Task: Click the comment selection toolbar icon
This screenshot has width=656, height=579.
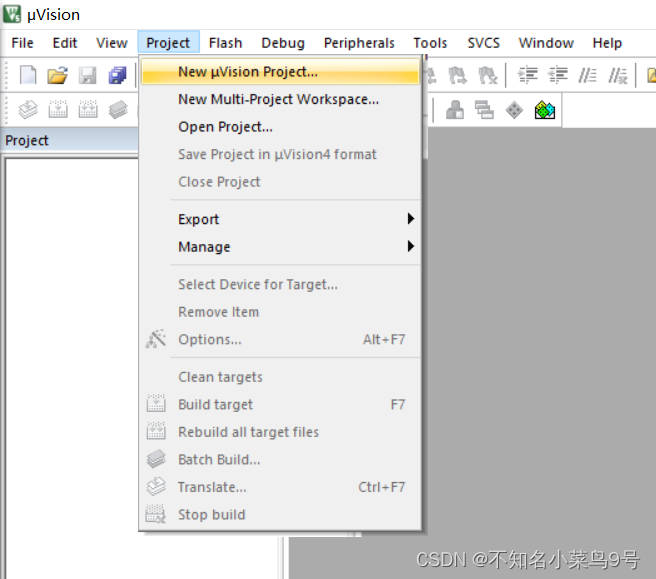Action: pos(587,76)
